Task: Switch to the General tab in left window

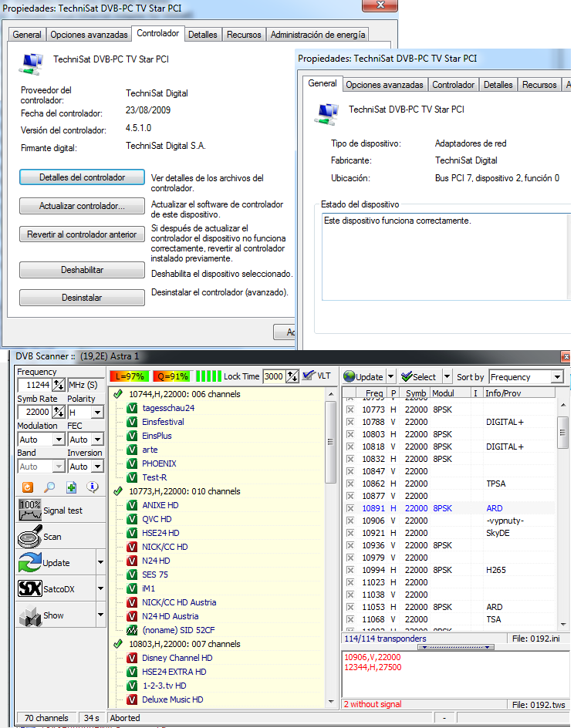Action: pos(26,35)
